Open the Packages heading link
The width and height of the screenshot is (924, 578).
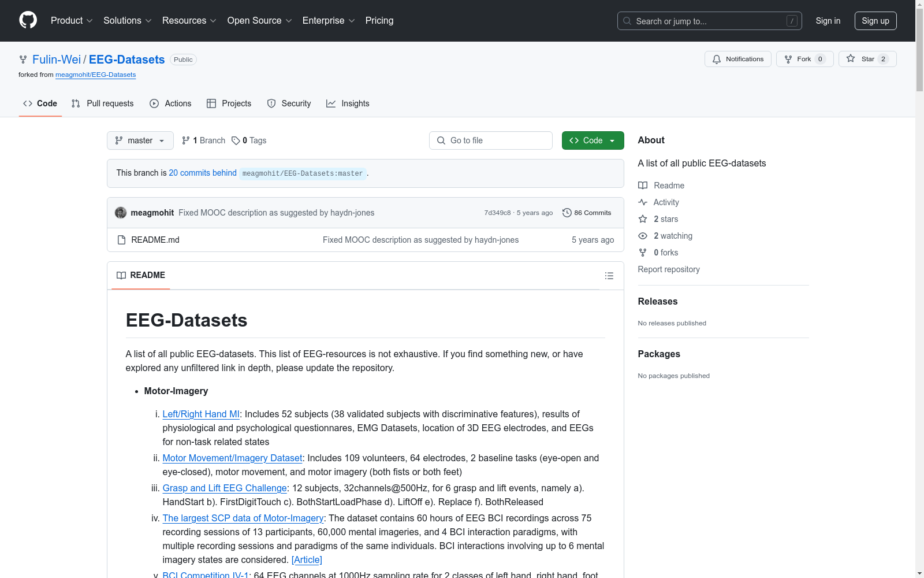pos(659,354)
